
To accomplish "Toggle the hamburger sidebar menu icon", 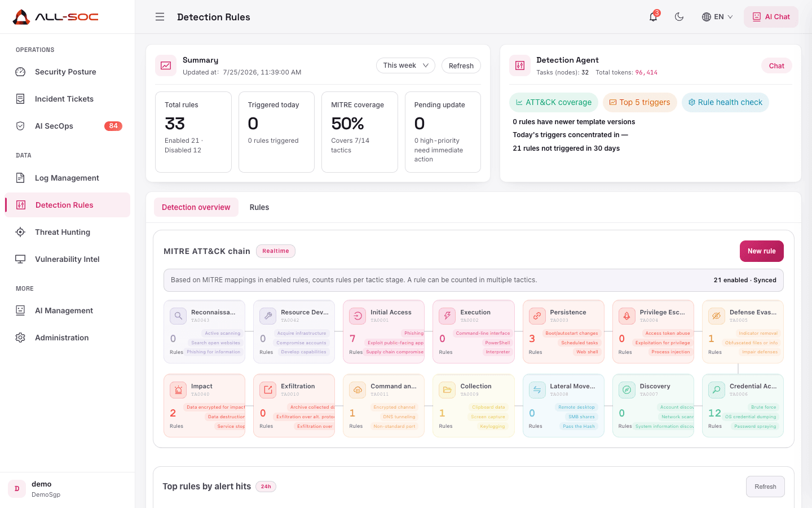I will [160, 17].
